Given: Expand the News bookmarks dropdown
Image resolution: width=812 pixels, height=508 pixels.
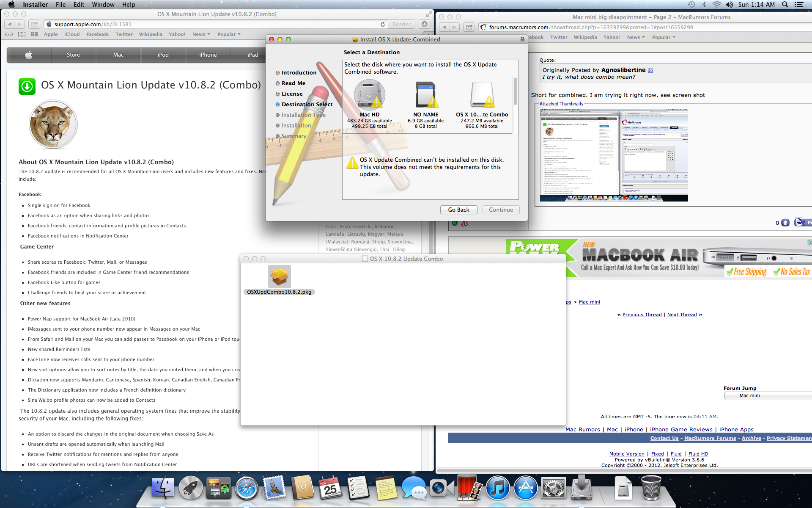Looking at the screenshot, I should pos(201,34).
